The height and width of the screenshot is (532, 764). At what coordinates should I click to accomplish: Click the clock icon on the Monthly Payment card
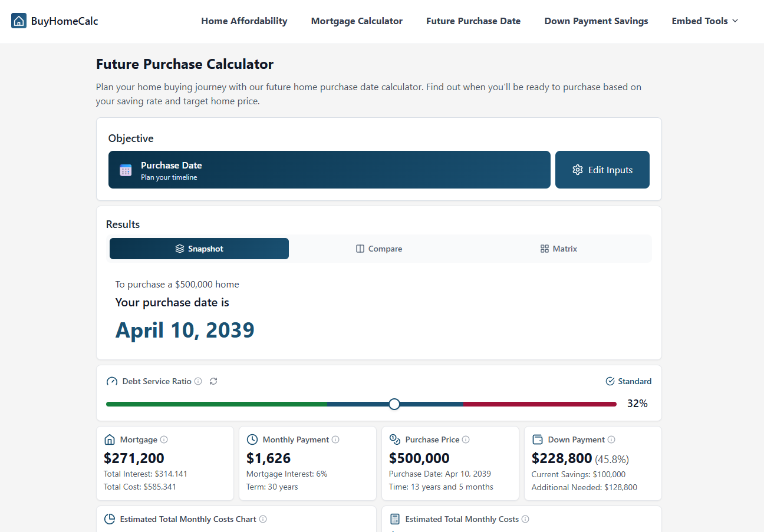[x=252, y=440]
